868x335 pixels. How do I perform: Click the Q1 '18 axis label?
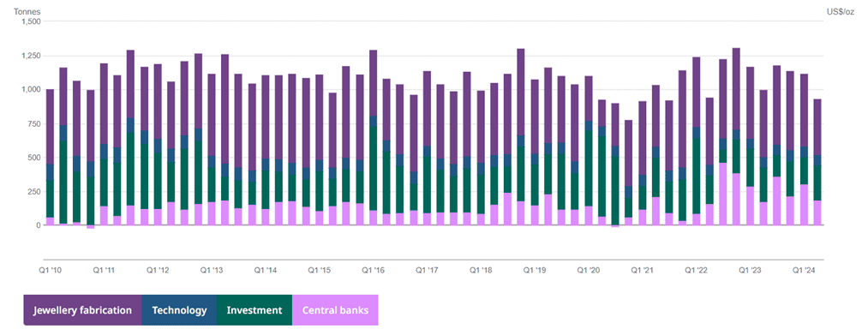481,270
